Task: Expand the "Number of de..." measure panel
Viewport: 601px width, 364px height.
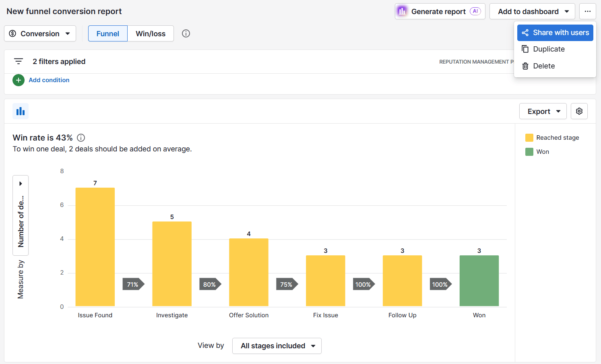Action: click(21, 183)
